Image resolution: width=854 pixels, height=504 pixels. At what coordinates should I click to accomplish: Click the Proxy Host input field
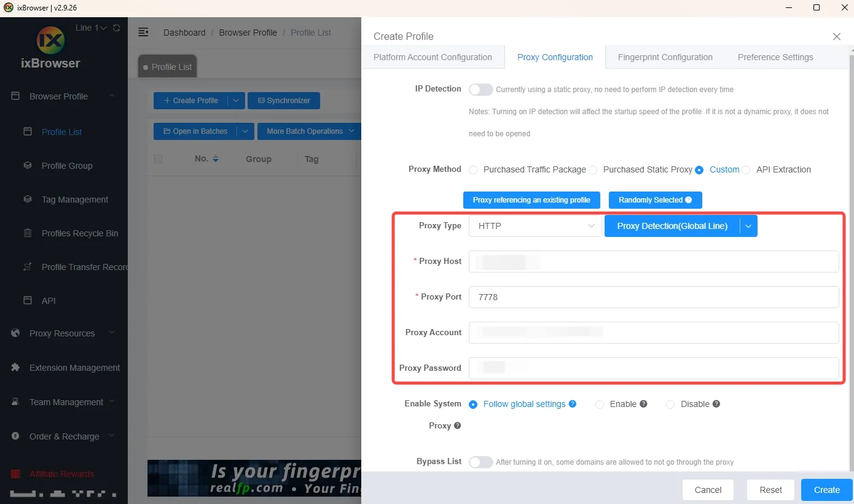654,262
